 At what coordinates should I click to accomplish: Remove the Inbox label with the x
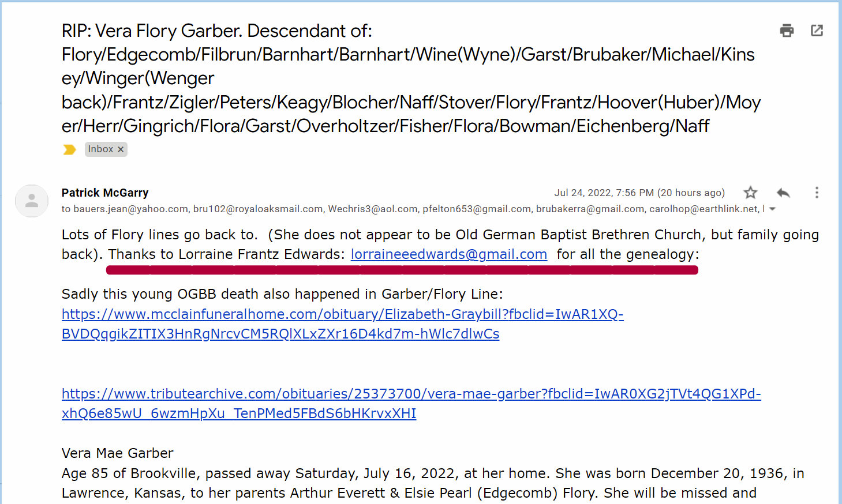[121, 149]
